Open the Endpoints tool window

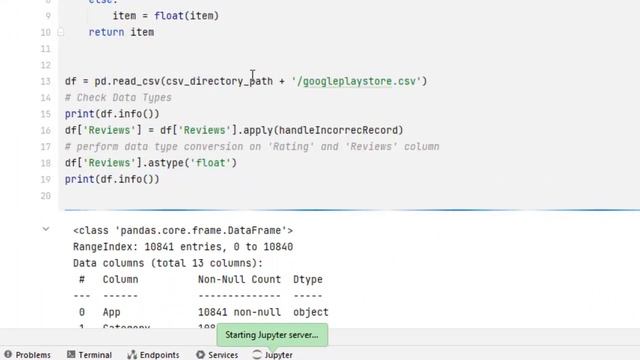coord(153,355)
